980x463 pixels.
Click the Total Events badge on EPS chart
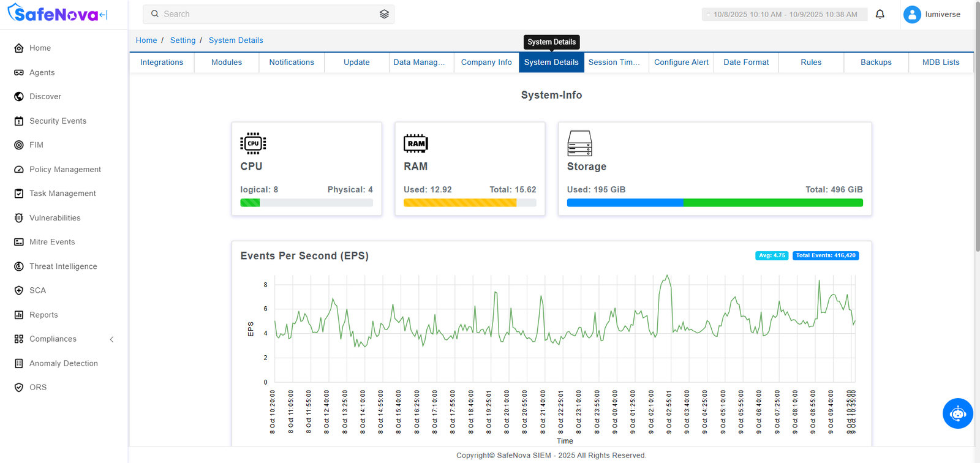pos(826,255)
